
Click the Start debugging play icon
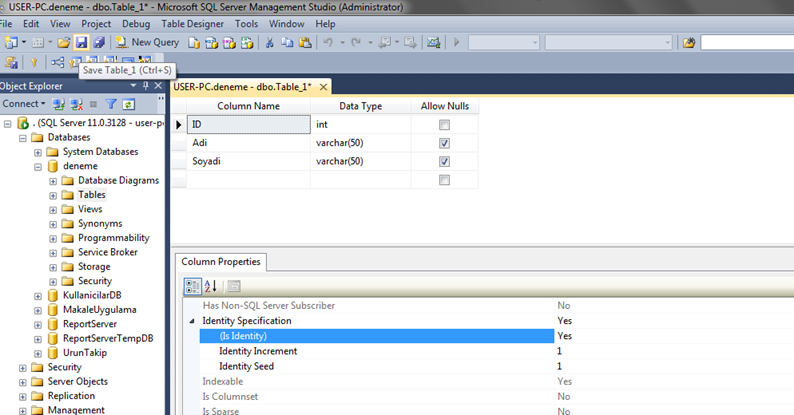(x=456, y=43)
